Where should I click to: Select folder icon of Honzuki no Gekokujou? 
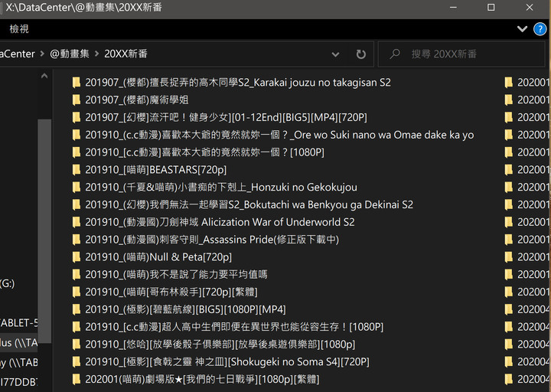(77, 188)
